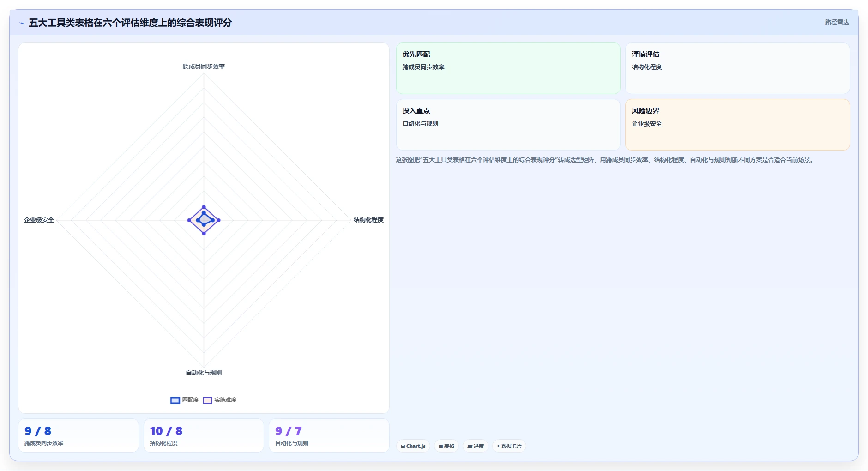Click the square icon in 表格 chip
868x471 pixels.
440,447
